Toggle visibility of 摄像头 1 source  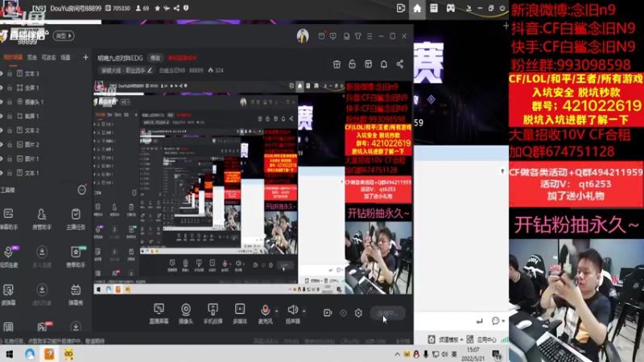pos(2,102)
